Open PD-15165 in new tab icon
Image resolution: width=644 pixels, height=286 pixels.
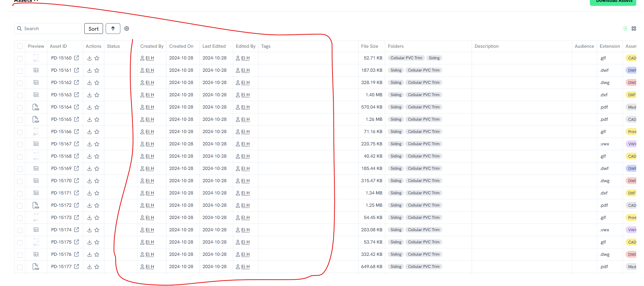tap(77, 119)
